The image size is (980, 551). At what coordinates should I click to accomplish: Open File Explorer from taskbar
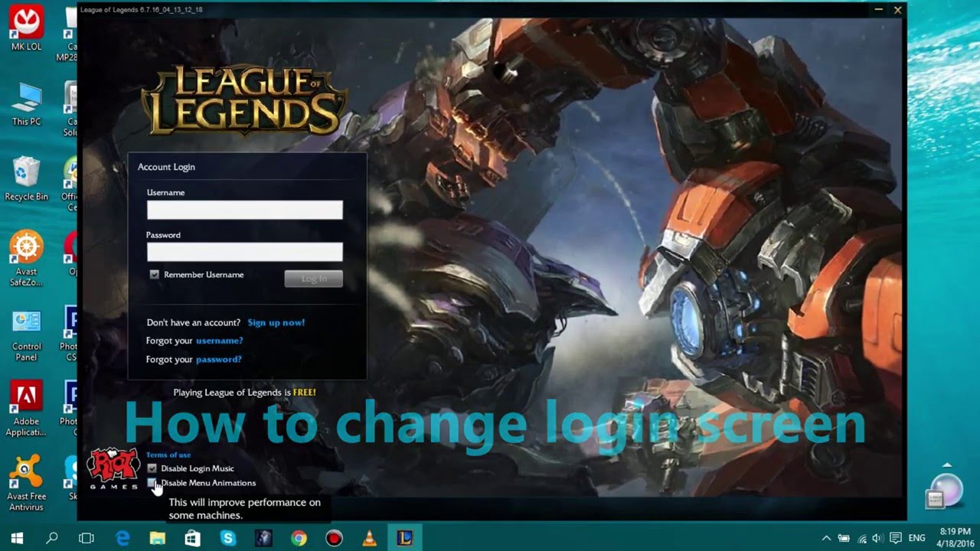(158, 538)
